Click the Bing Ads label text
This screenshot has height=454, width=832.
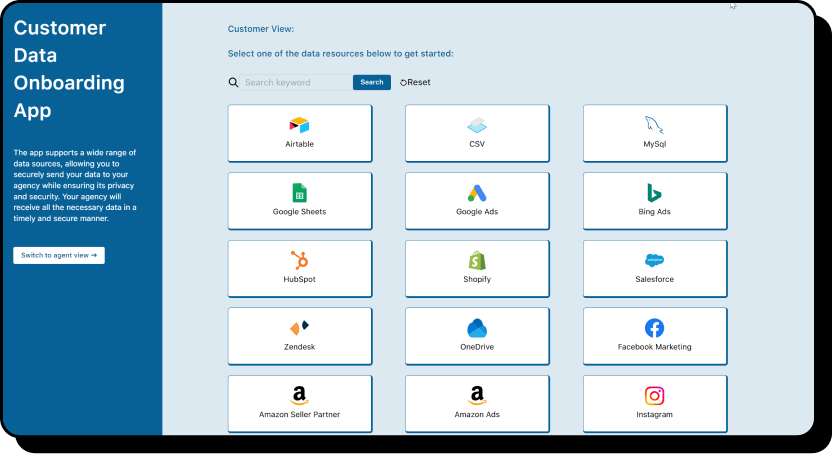654,212
